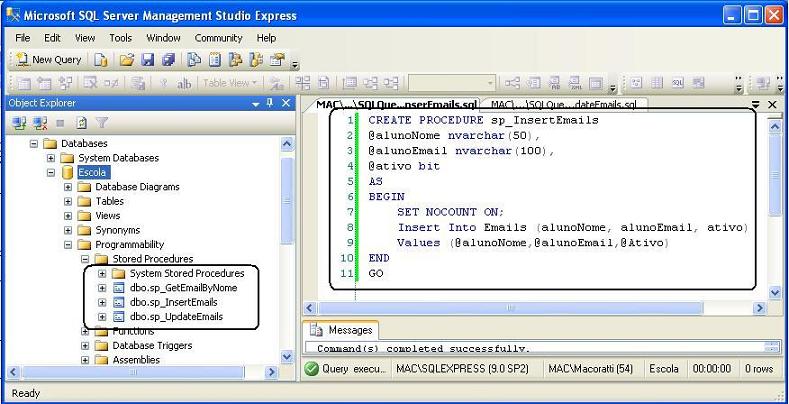Open the Help menu

tap(266, 38)
